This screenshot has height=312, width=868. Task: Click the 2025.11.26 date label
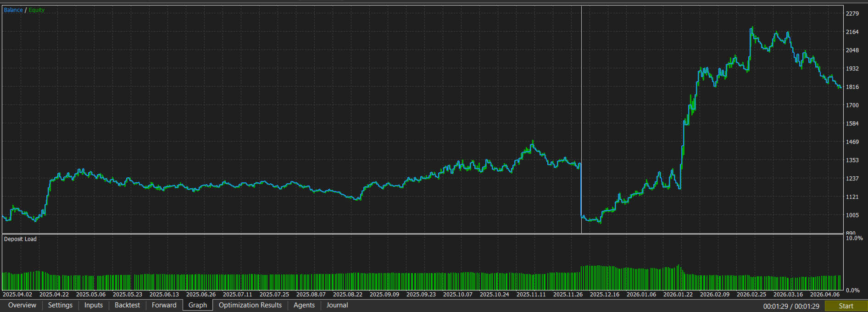(568, 295)
